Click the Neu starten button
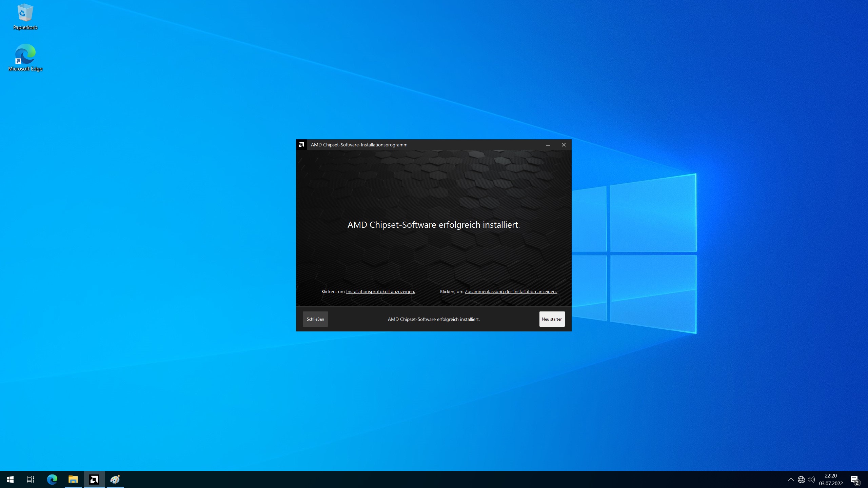Viewport: 868px width, 488px height. point(552,319)
